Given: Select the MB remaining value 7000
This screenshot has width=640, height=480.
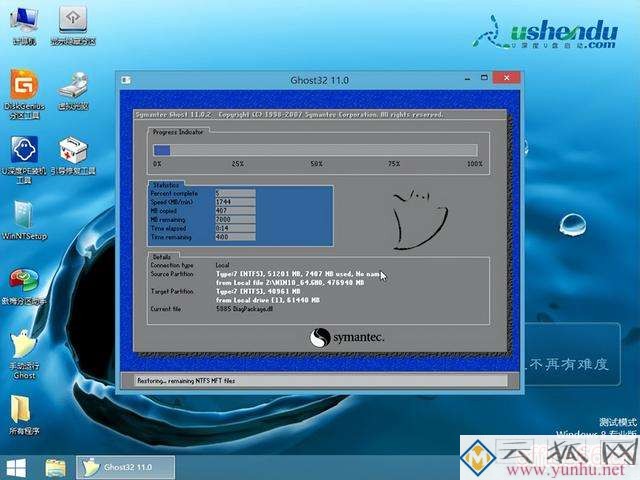Looking at the screenshot, I should (x=236, y=219).
